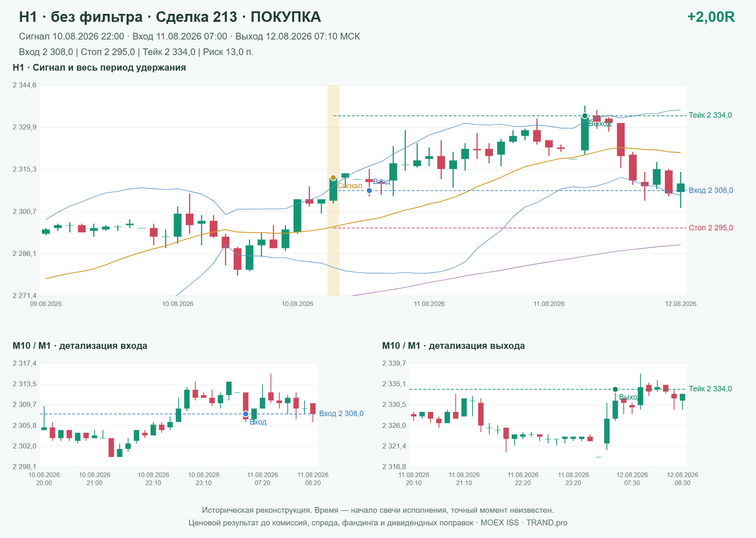Click the exit chart y-axis value 2 339,7
This screenshot has width=756, height=538.
pyautogui.click(x=394, y=364)
